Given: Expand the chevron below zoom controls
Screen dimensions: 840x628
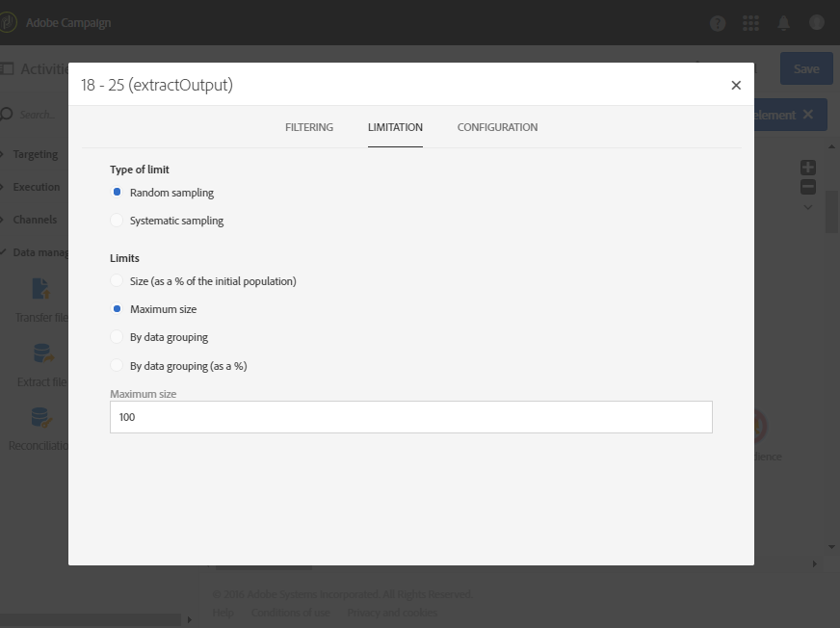Looking at the screenshot, I should [x=808, y=207].
